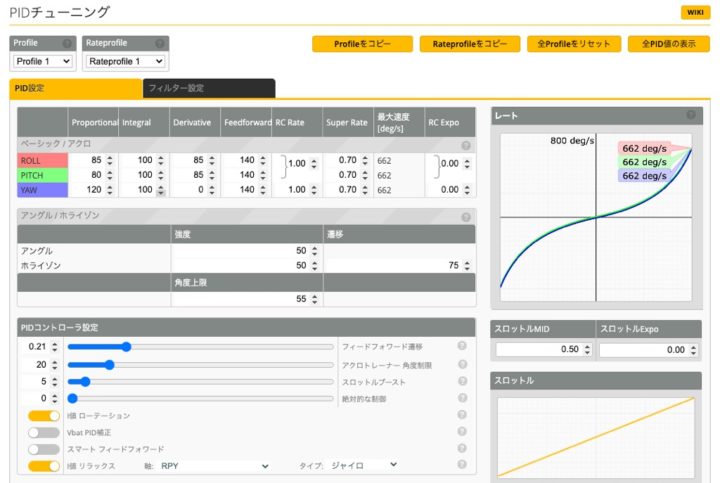Click the スロットルMID value field
This screenshot has width=720, height=483.
click(x=538, y=349)
